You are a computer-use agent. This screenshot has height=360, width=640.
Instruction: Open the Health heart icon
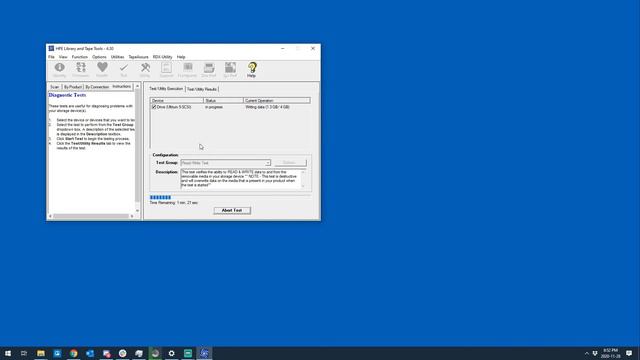point(102,69)
